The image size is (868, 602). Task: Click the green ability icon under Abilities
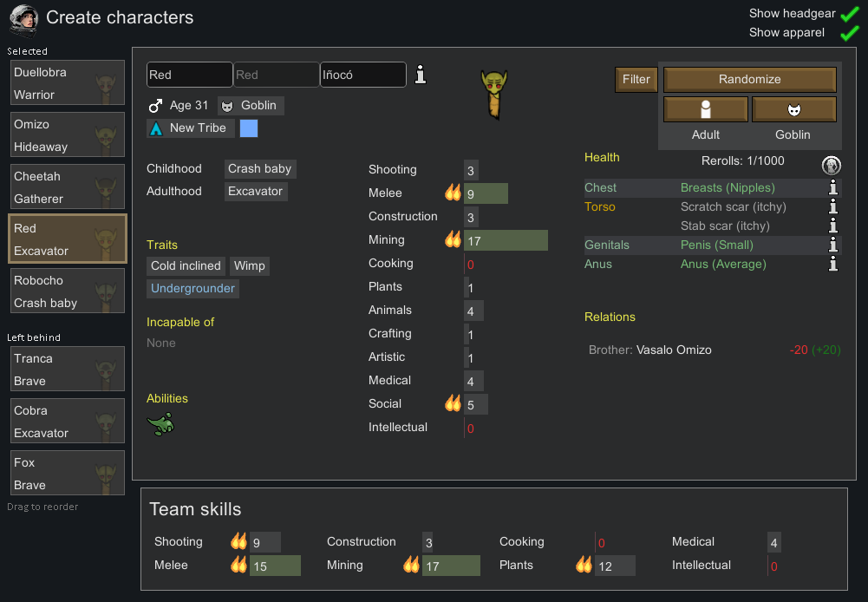(161, 424)
